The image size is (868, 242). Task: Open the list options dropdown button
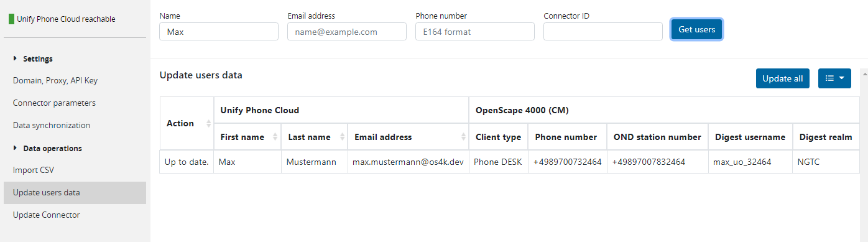(834, 78)
